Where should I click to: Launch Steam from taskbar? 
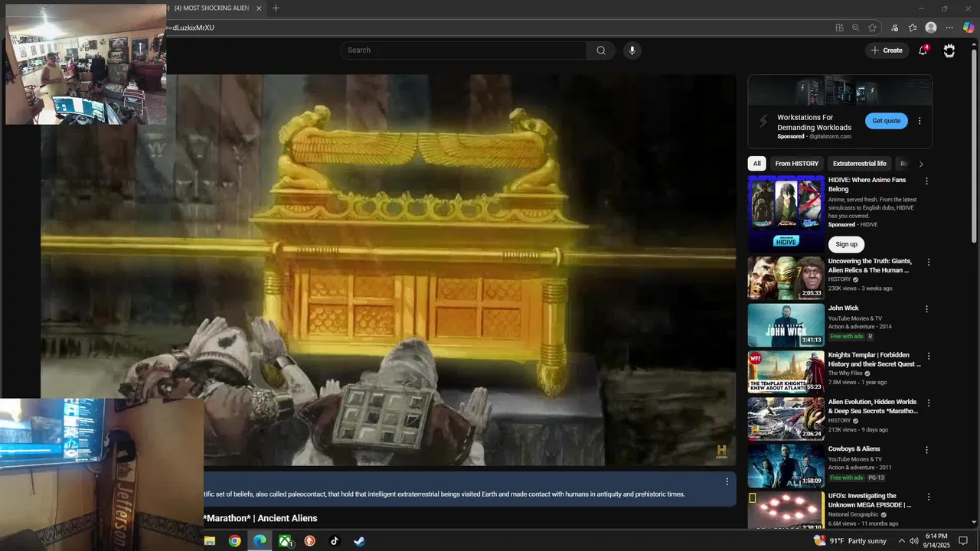point(359,541)
